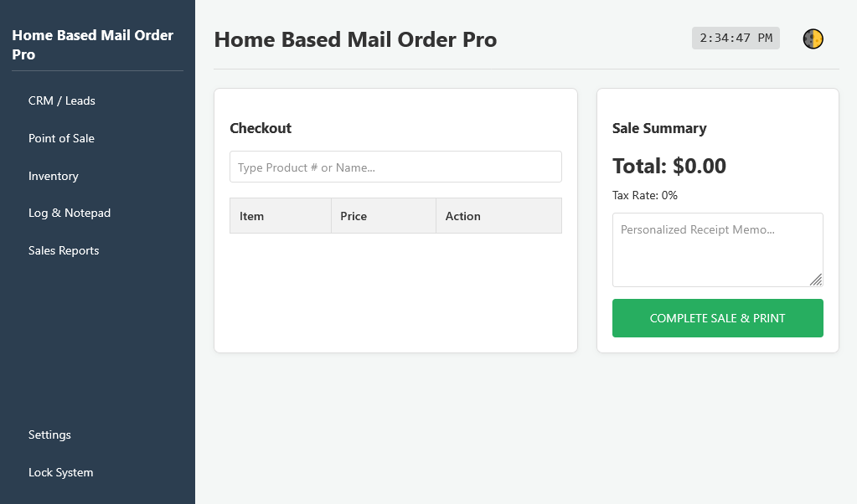Screen dimensions: 857x504
Task: Toggle dark mode with the half-moon icon
Action: (813, 39)
